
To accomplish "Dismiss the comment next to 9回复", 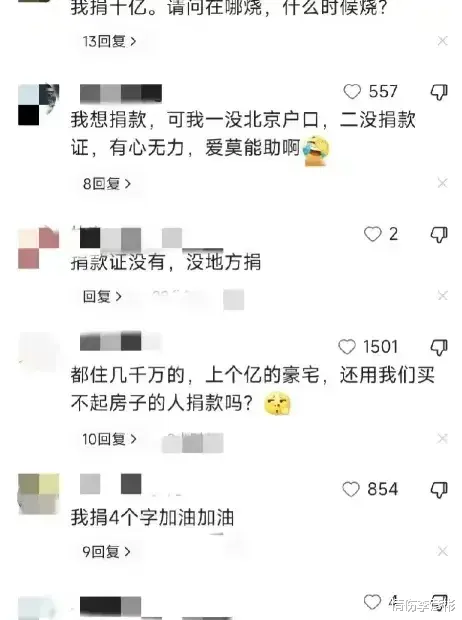I will pos(442,551).
